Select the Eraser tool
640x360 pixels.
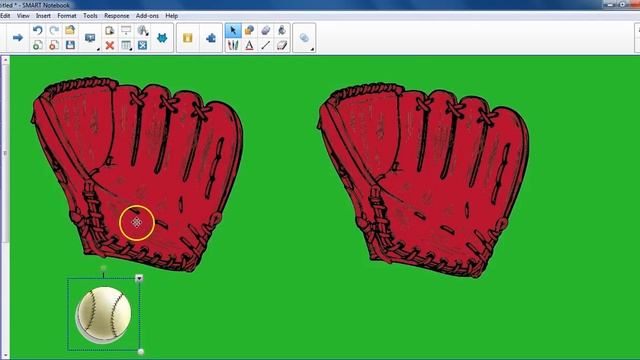pos(282,45)
